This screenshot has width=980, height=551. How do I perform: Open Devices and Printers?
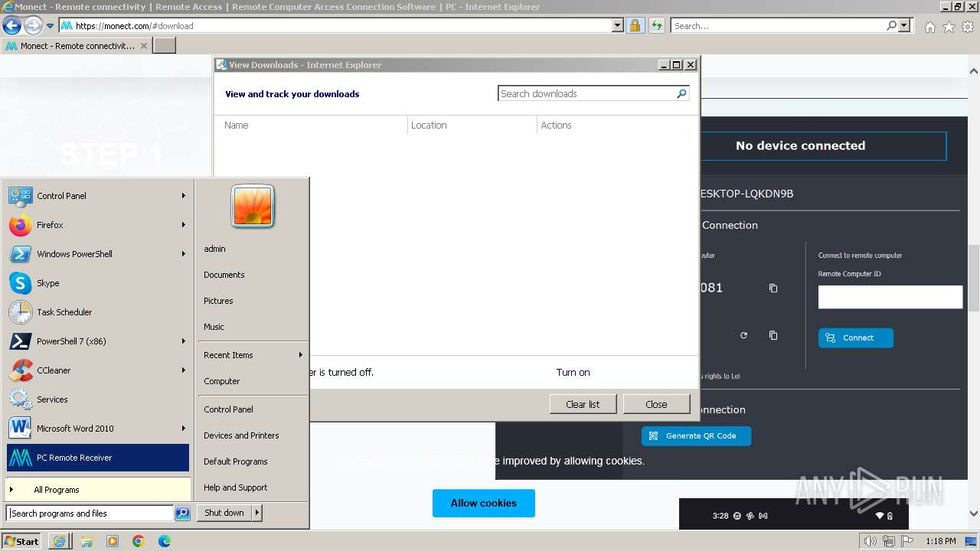[241, 435]
